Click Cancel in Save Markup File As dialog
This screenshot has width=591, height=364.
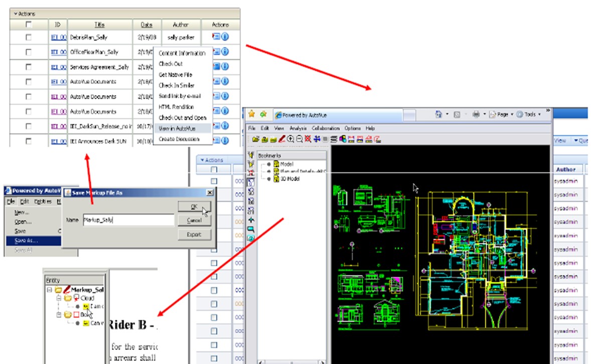coord(194,221)
